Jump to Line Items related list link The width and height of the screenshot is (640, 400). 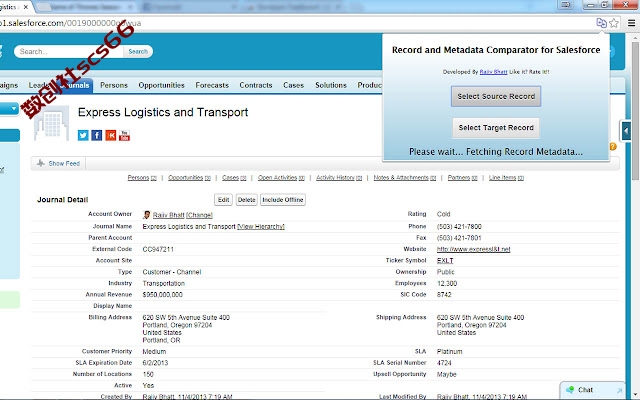pos(506,178)
